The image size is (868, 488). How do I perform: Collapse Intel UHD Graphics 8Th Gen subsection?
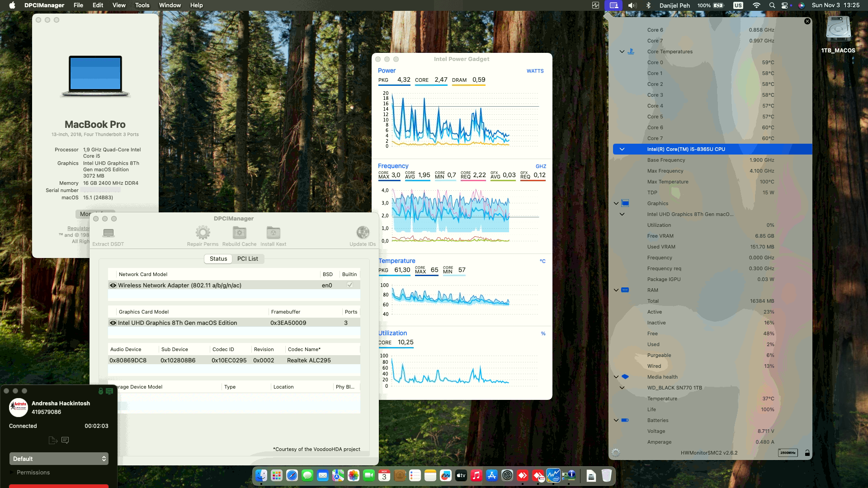click(x=622, y=214)
